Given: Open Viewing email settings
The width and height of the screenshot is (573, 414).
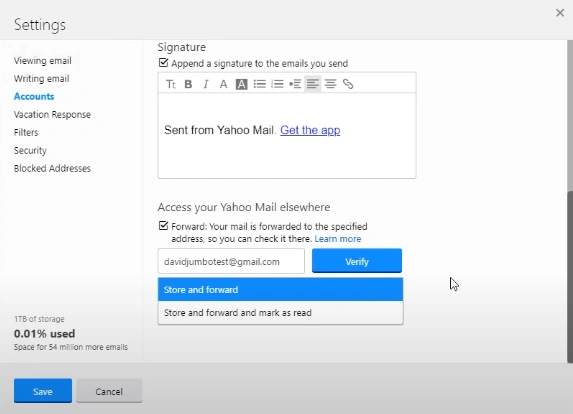Looking at the screenshot, I should pos(43,61).
